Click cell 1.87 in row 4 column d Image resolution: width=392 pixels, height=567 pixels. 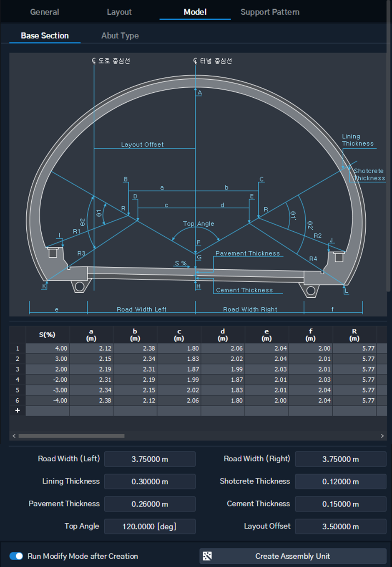223,380
